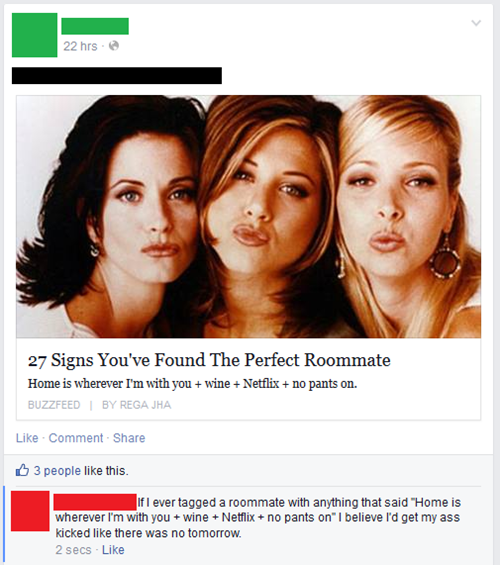This screenshot has width=500, height=565.
Task: Open the commenter's redacted red name link
Action: 95,502
